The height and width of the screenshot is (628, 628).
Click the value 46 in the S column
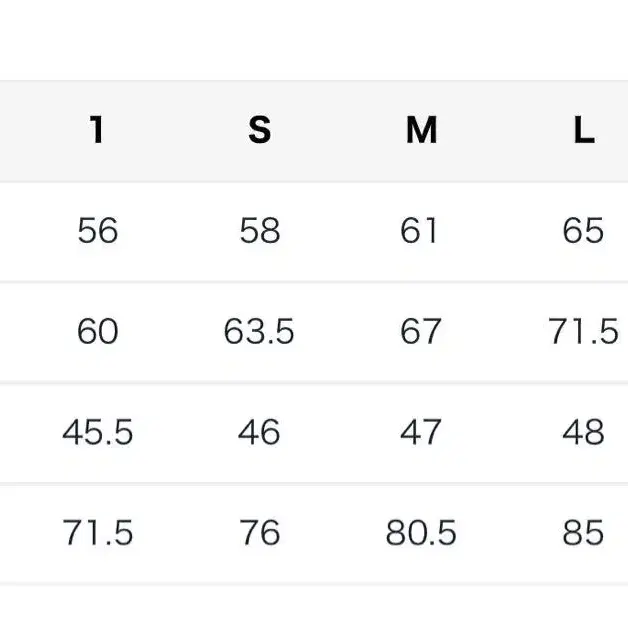pos(259,432)
